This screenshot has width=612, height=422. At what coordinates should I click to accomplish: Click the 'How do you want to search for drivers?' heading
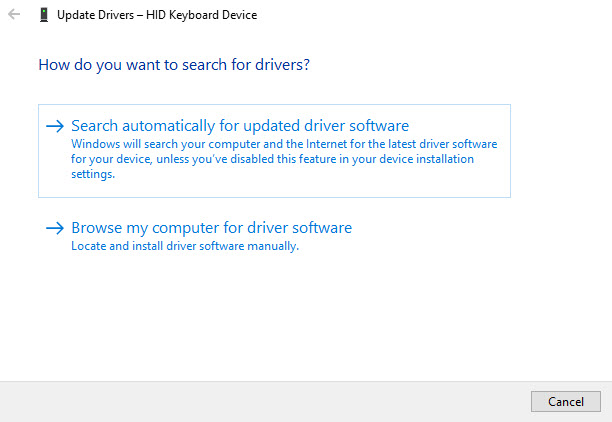(174, 65)
